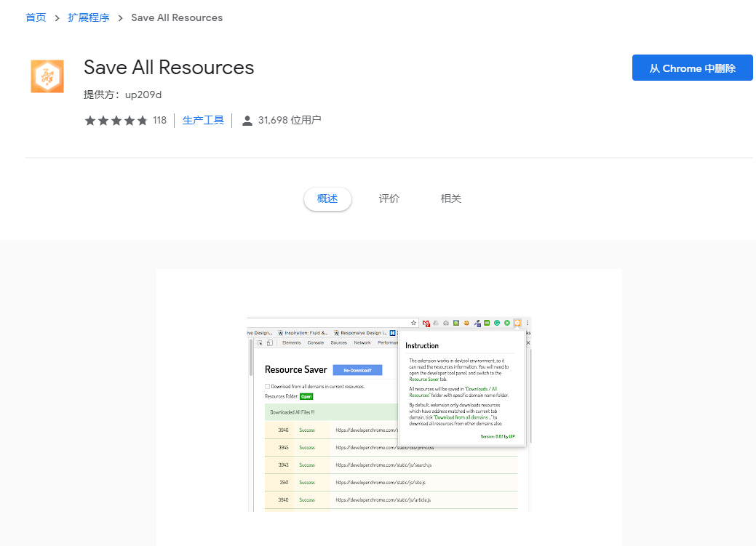This screenshot has width=756, height=546.
Task: Navigate to the 首页 breadcrumb link
Action: click(x=35, y=17)
